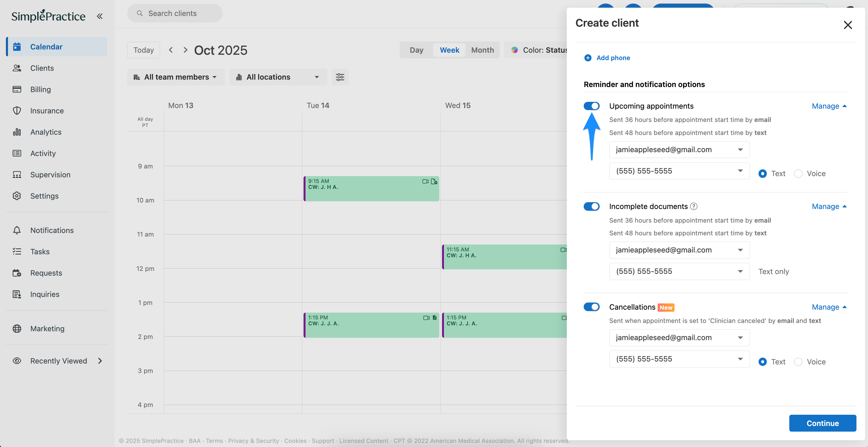Select Text for Upcoming appointments phone
Viewport: 868px width, 447px height.
point(763,173)
